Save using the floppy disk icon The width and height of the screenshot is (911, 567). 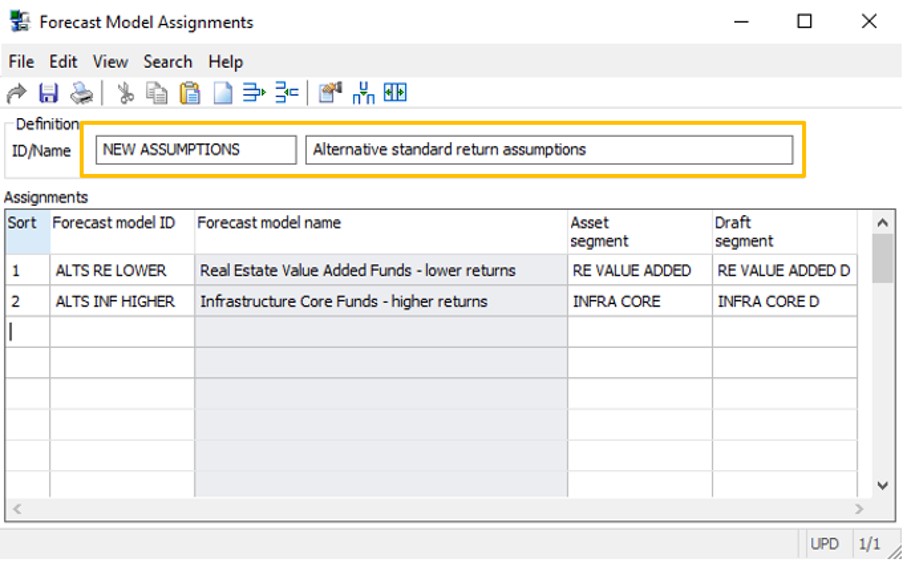[x=48, y=93]
